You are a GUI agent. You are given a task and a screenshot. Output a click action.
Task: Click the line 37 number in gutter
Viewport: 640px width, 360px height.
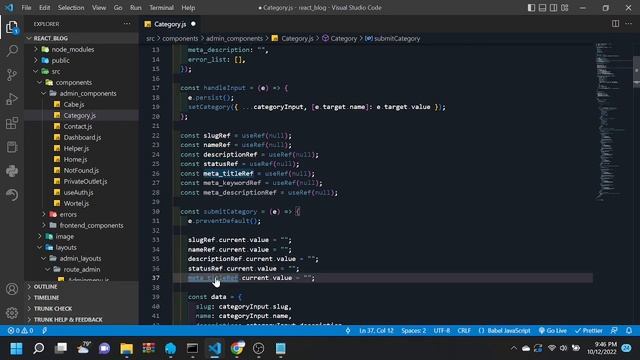(x=156, y=278)
